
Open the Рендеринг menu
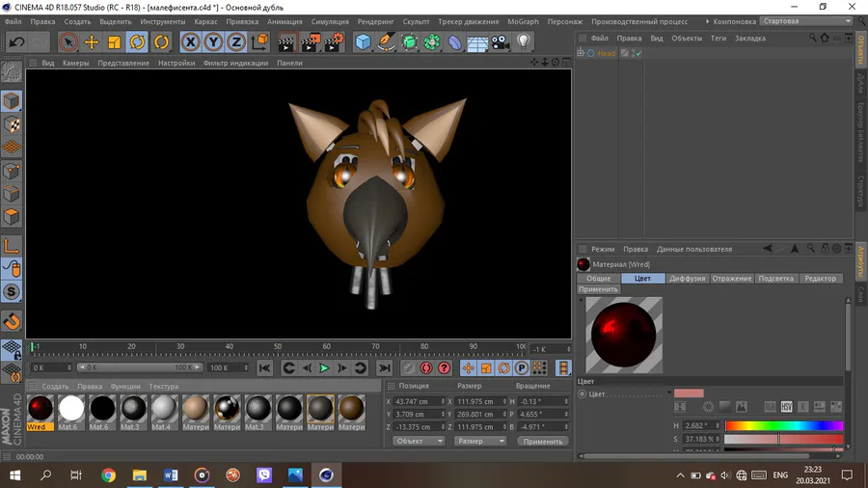375,21
